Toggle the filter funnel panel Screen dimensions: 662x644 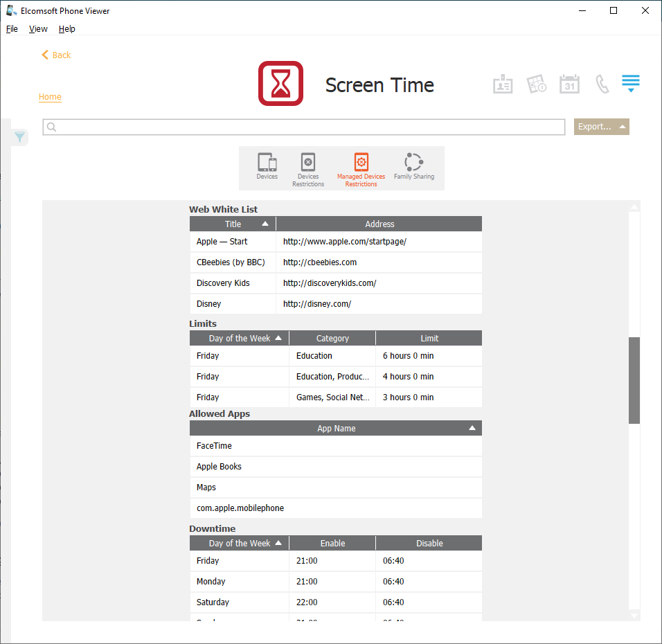click(x=20, y=137)
